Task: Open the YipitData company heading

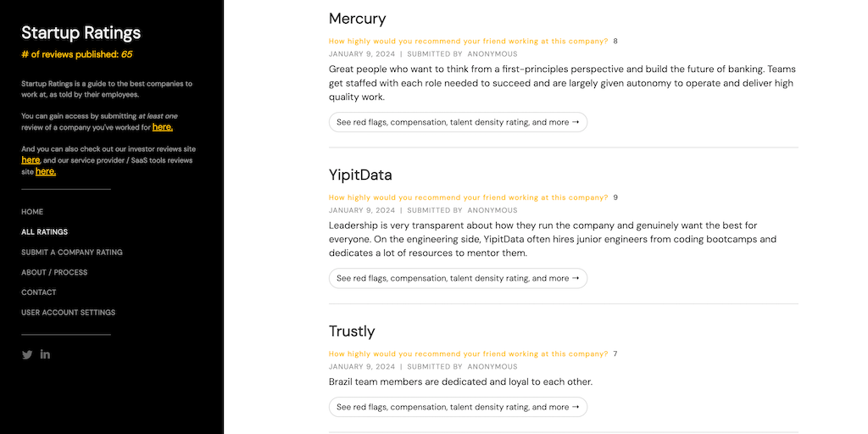Action: tap(360, 175)
